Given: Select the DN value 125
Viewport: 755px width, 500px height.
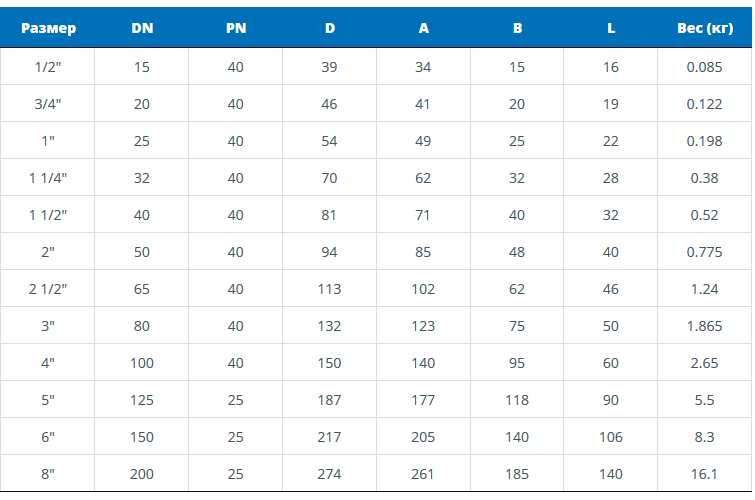Looking at the screenshot, I should point(142,400).
